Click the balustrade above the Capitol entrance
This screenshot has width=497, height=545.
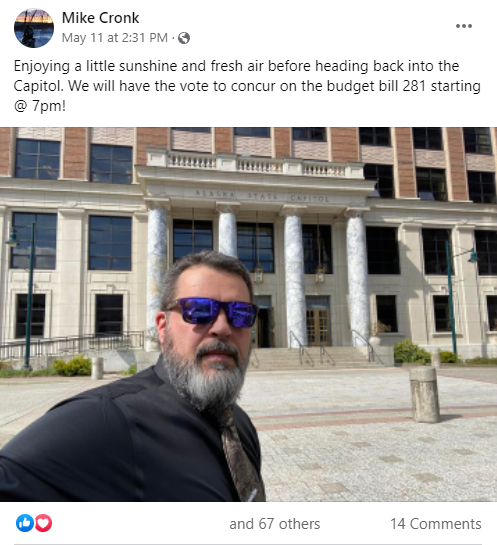[x=255, y=164]
